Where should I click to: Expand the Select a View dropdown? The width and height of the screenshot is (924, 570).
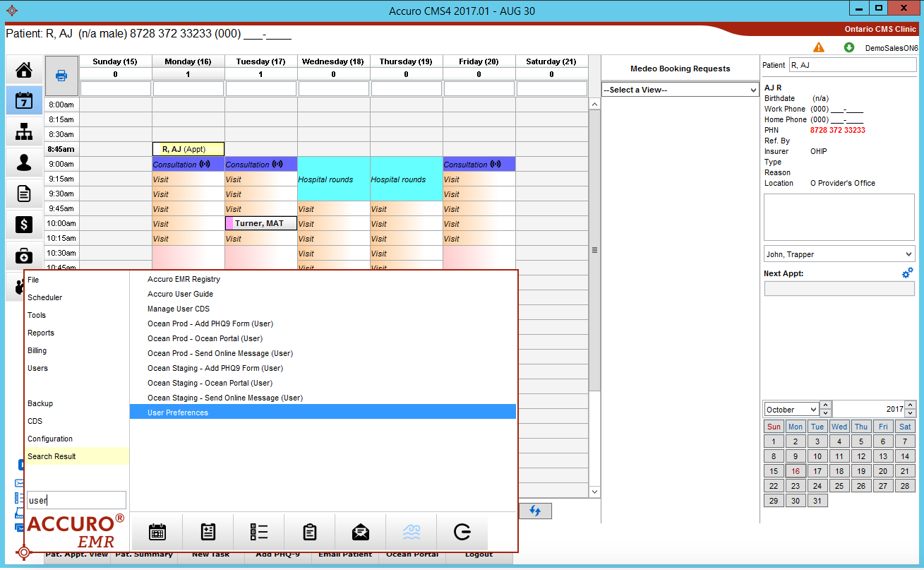[680, 90]
